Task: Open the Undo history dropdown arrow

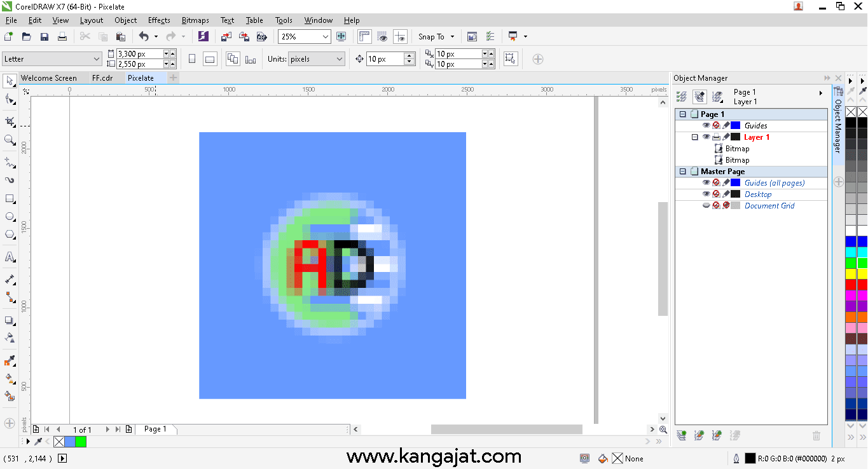Action: [x=156, y=37]
